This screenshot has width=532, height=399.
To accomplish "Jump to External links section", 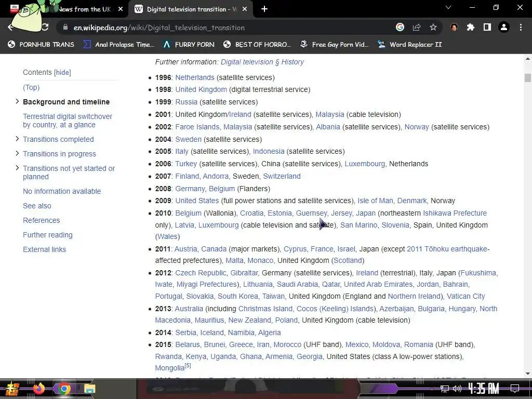I will click(45, 250).
